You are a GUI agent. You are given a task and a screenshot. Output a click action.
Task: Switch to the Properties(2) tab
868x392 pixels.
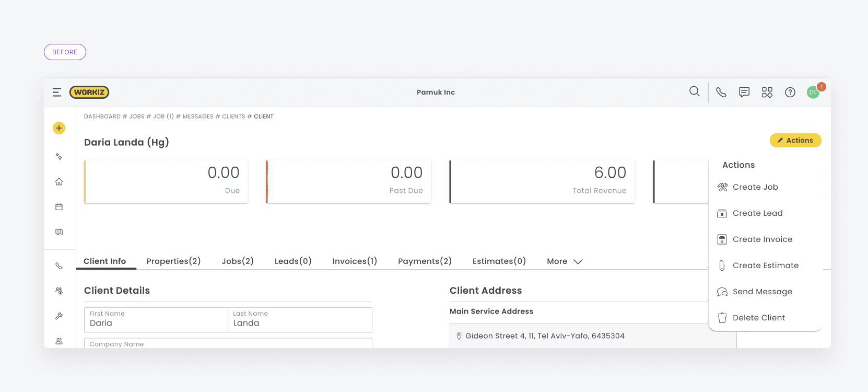click(173, 261)
